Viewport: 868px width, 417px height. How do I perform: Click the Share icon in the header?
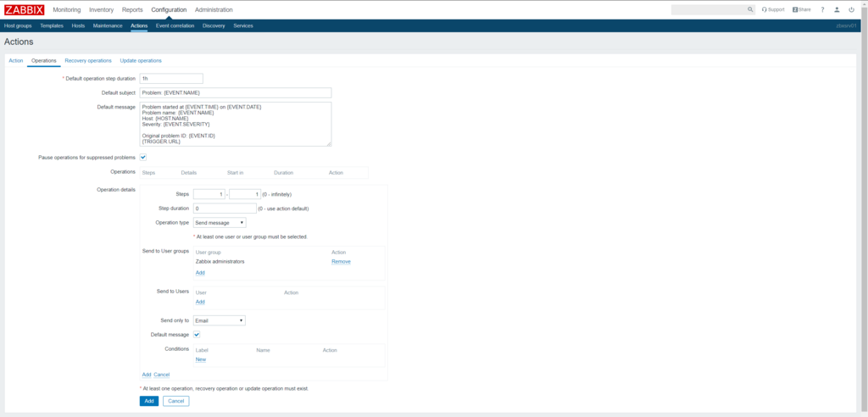point(802,9)
